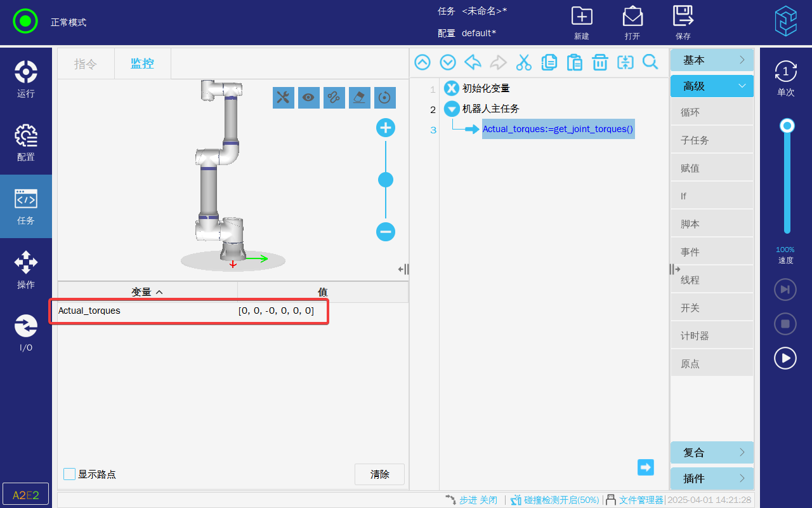Viewport: 812px width, 508px height.
Task: Expand the 基本 command category
Action: [x=712, y=60]
